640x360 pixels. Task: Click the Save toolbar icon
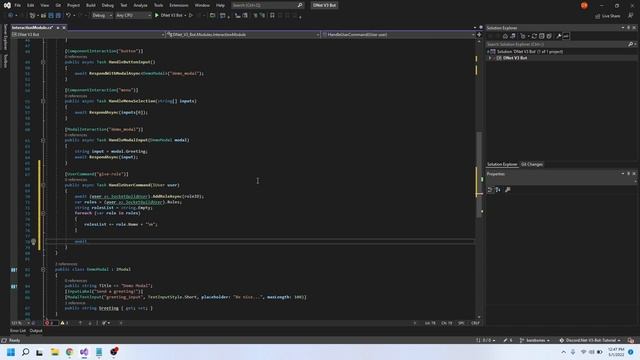click(x=51, y=15)
